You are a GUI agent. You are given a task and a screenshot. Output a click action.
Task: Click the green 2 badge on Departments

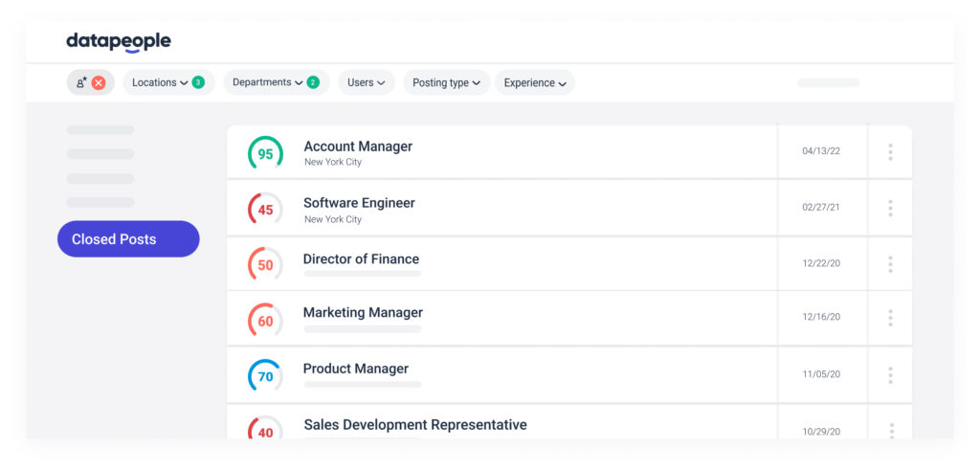(x=313, y=82)
